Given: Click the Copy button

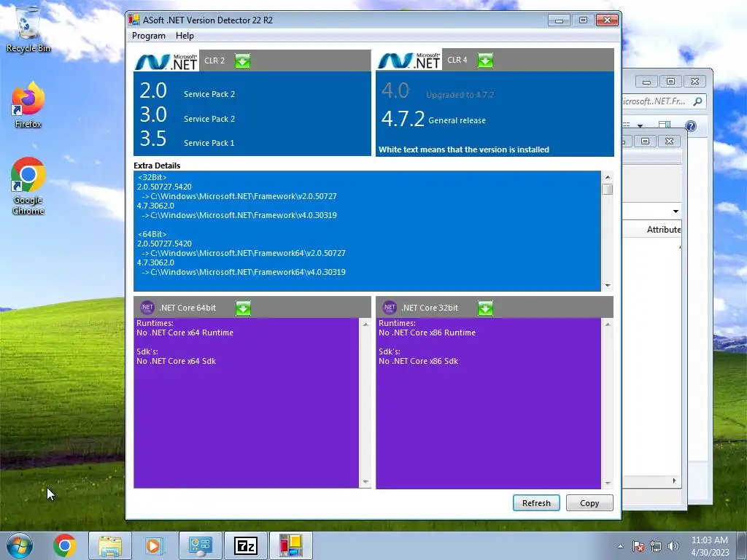Looking at the screenshot, I should point(589,503).
